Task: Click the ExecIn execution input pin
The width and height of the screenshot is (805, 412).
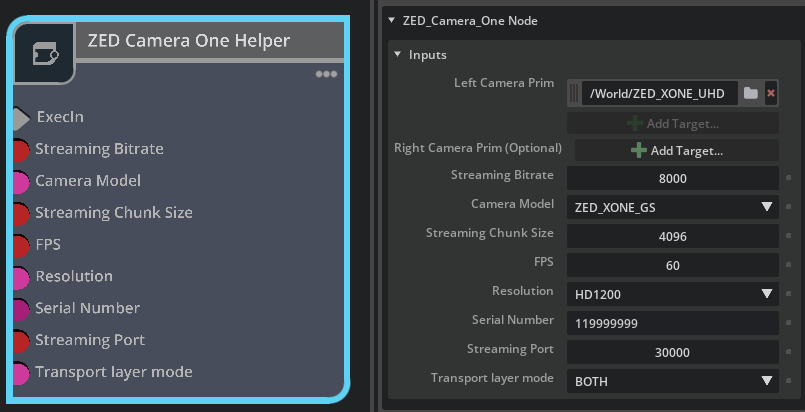Action: click(x=21, y=119)
